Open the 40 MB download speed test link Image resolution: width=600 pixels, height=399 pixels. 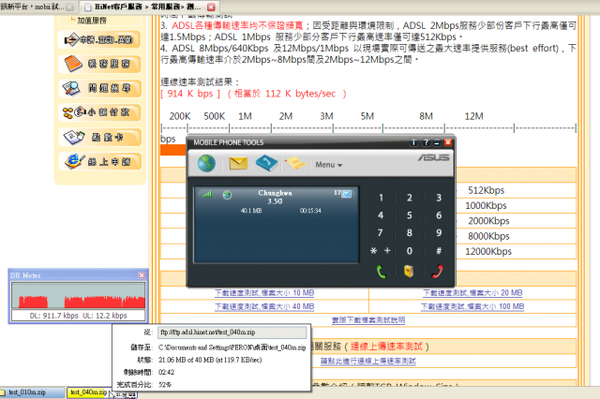pos(264,307)
